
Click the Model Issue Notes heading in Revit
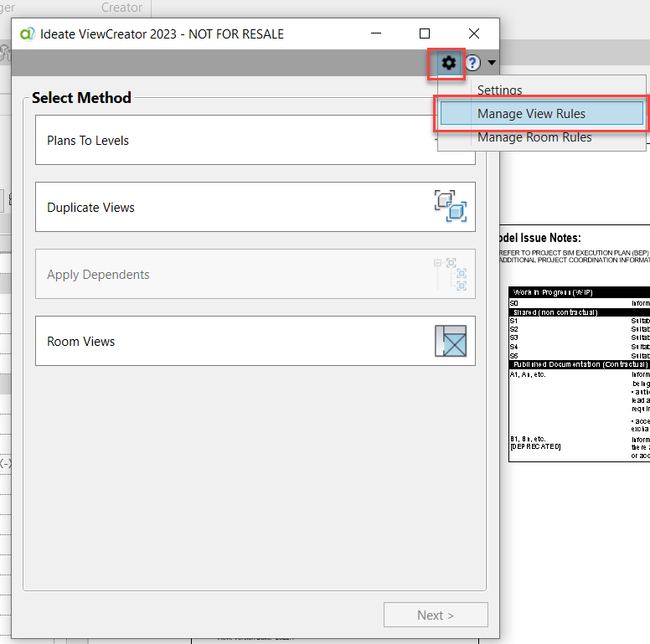(x=539, y=238)
